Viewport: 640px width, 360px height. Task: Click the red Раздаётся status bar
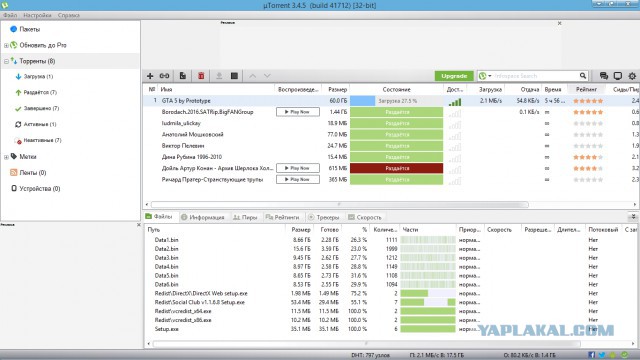[x=396, y=168]
